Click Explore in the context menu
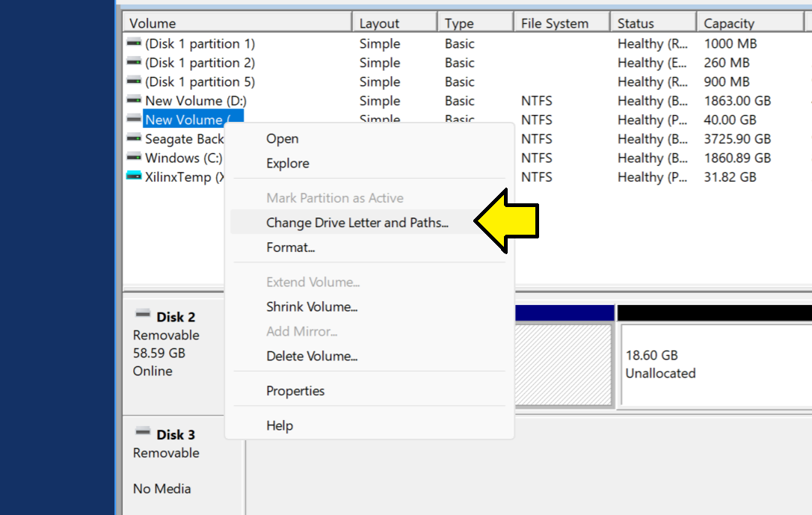This screenshot has width=812, height=515. click(x=287, y=163)
